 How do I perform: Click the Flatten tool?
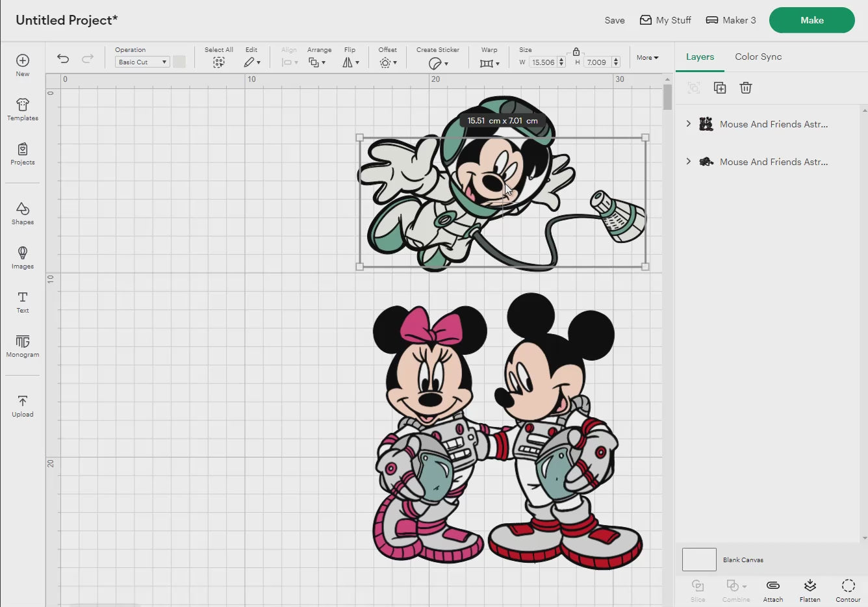810,591
